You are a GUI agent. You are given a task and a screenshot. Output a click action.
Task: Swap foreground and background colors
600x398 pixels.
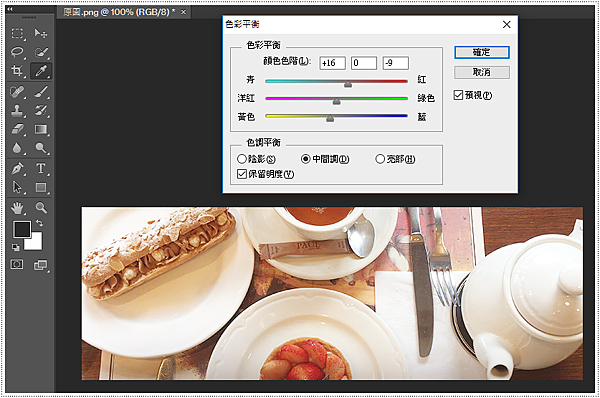click(x=39, y=223)
